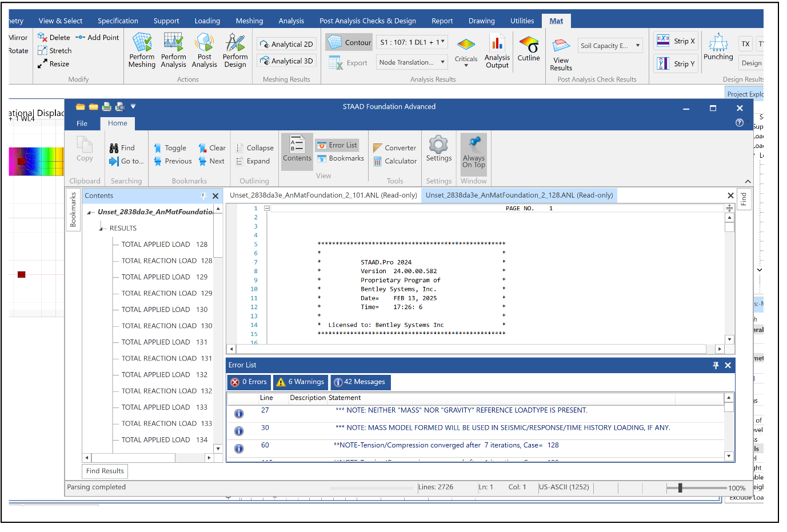Click the Export button
Viewport: 787px width, 532px height.
(349, 63)
